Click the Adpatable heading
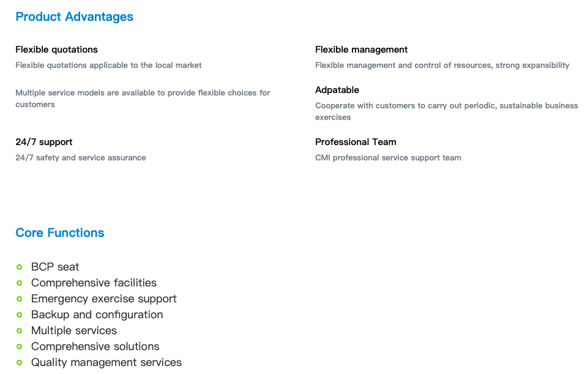This screenshot has height=374, width=588. point(337,90)
